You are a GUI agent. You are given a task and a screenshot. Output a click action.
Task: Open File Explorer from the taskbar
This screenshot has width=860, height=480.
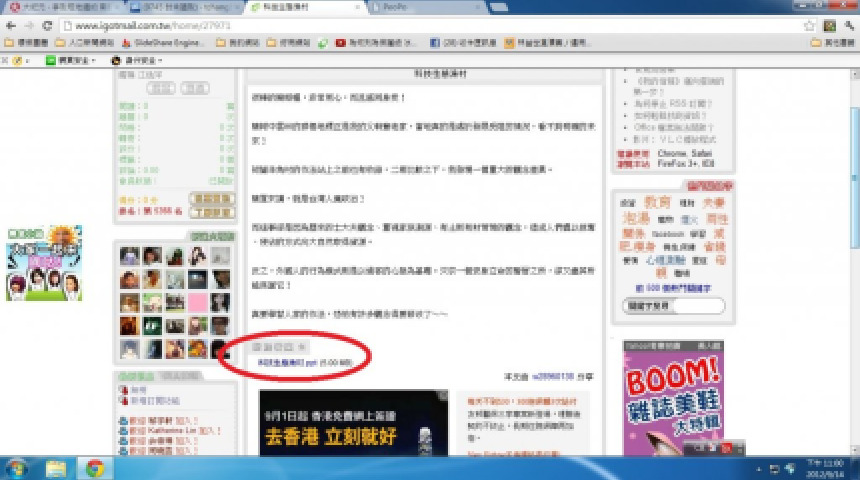pyautogui.click(x=56, y=467)
